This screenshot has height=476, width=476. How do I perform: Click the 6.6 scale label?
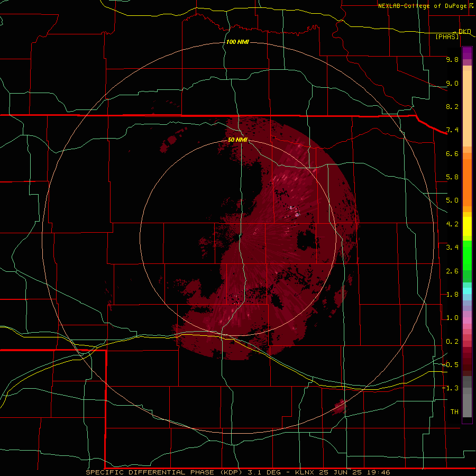tap(452, 153)
